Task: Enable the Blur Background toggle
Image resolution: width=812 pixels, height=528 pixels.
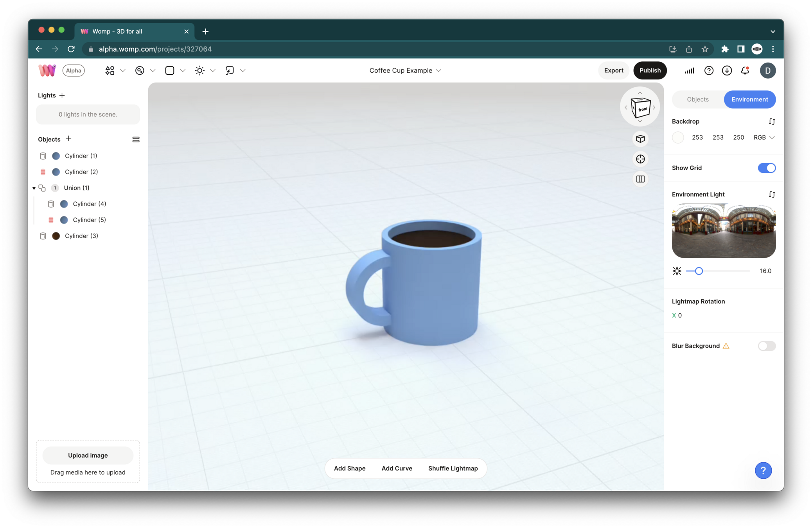Action: 766,346
